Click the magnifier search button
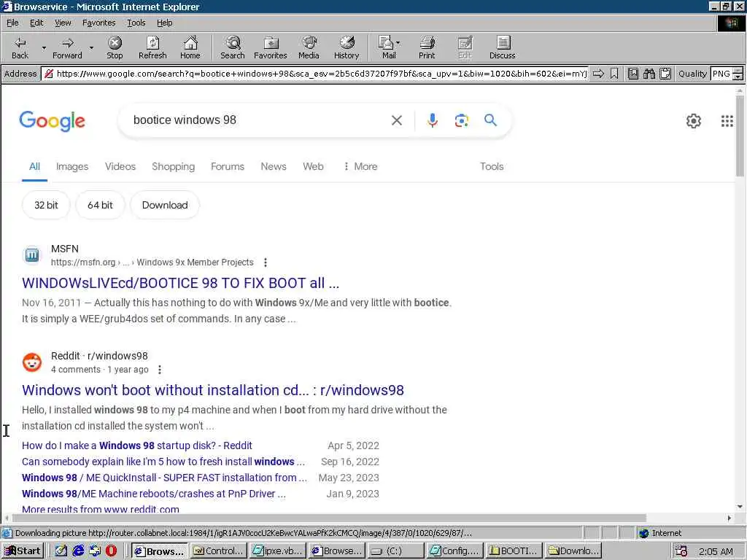 [x=490, y=120]
